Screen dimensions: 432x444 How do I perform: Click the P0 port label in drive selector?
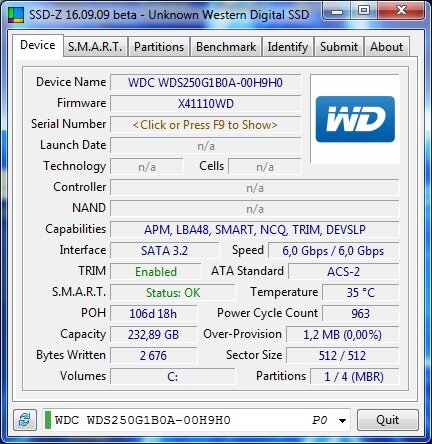pyautogui.click(x=319, y=420)
